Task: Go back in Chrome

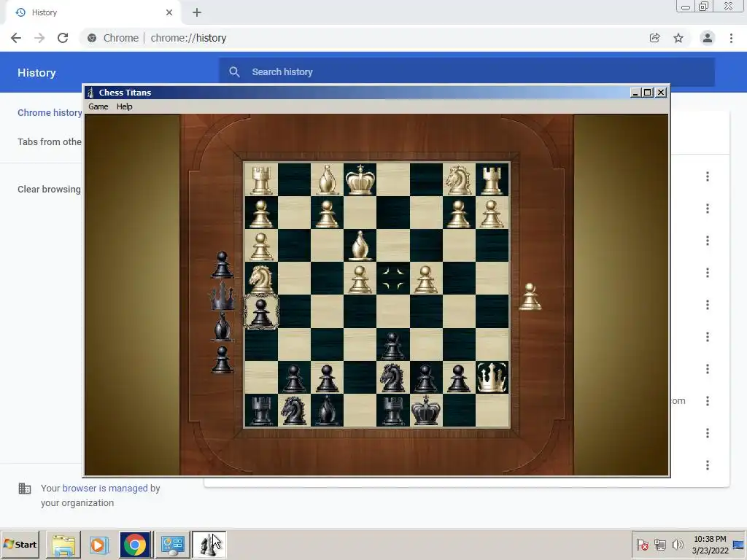Action: point(16,38)
